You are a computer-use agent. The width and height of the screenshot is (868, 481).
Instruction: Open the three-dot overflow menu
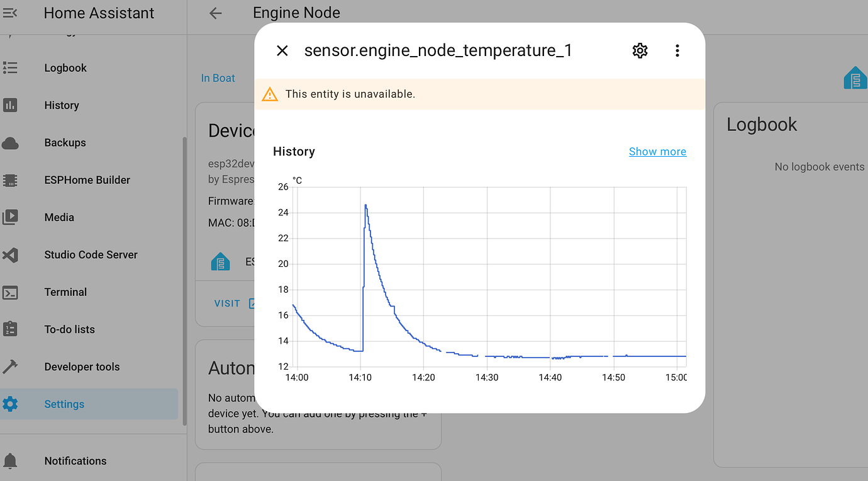677,50
